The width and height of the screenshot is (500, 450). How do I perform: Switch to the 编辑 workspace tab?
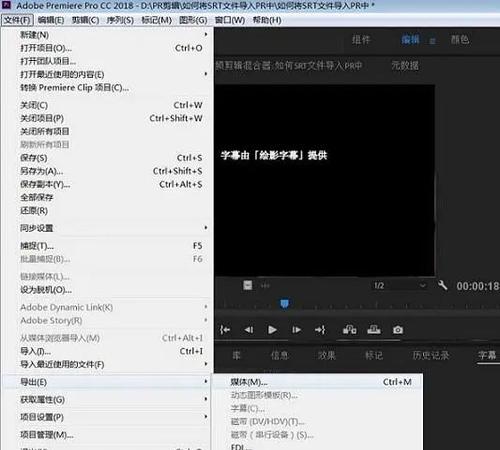pos(410,40)
